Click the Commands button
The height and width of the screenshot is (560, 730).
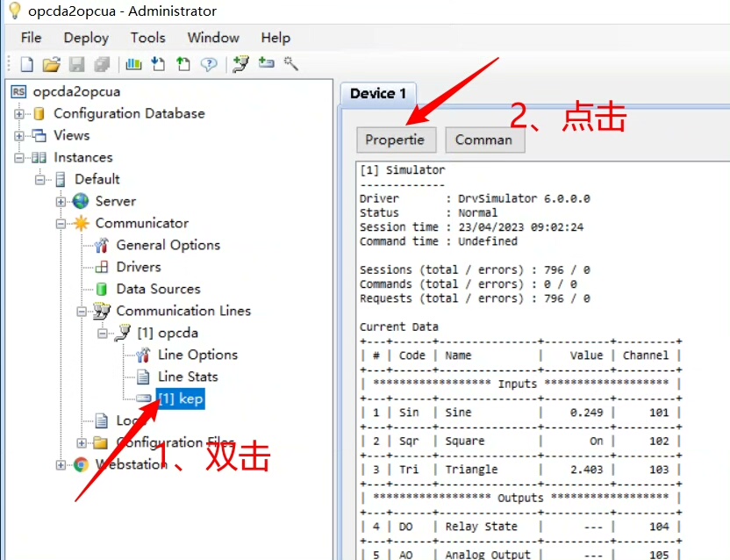(x=484, y=140)
